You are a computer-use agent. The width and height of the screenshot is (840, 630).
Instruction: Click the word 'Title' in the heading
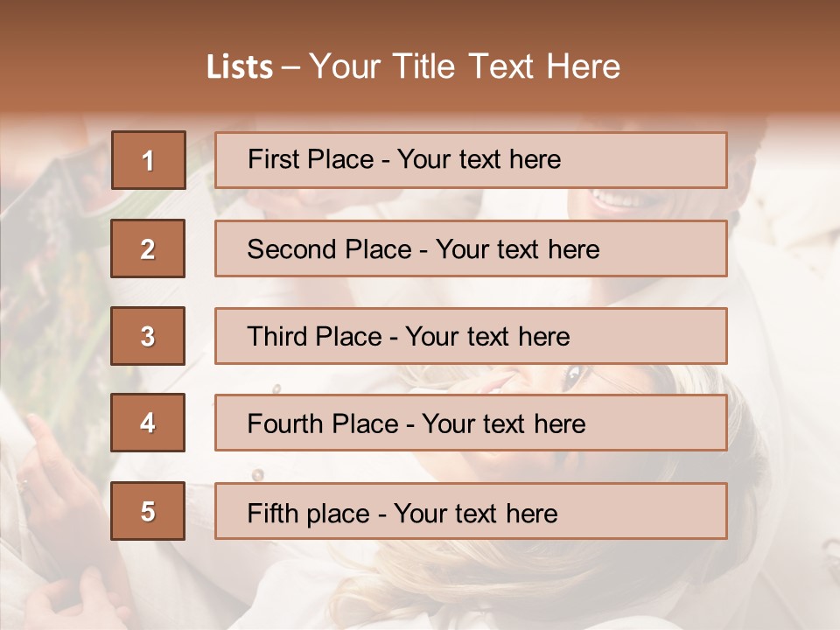424,66
